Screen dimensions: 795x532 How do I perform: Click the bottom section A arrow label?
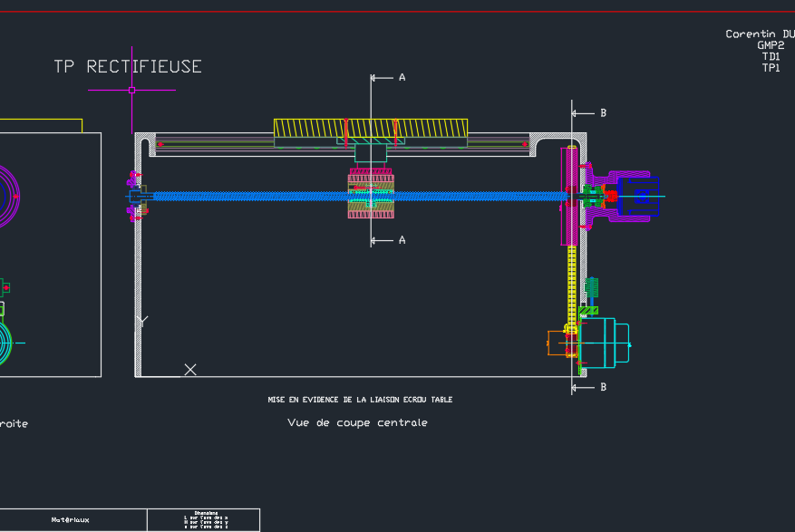point(402,240)
